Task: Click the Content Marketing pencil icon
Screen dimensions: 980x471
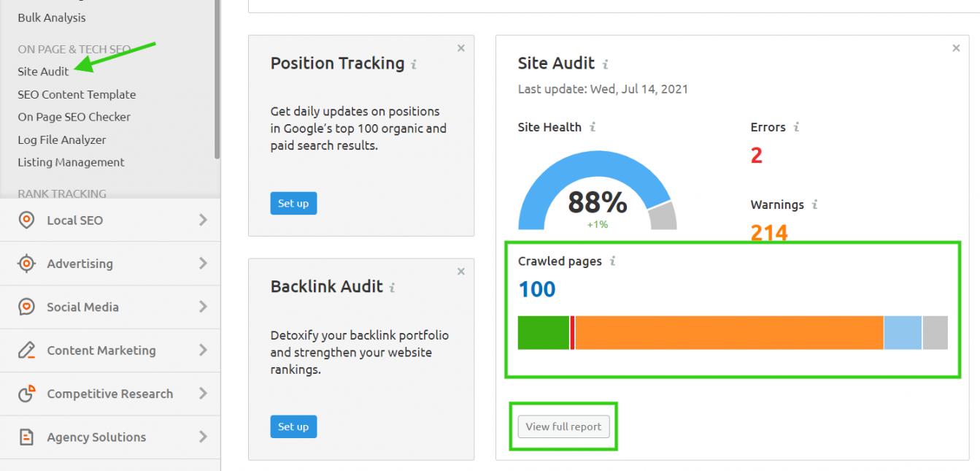Action: coord(27,351)
